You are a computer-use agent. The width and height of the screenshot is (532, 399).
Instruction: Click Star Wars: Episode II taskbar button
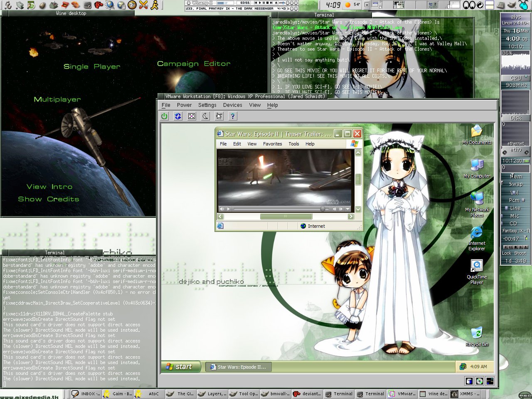pyautogui.click(x=238, y=367)
